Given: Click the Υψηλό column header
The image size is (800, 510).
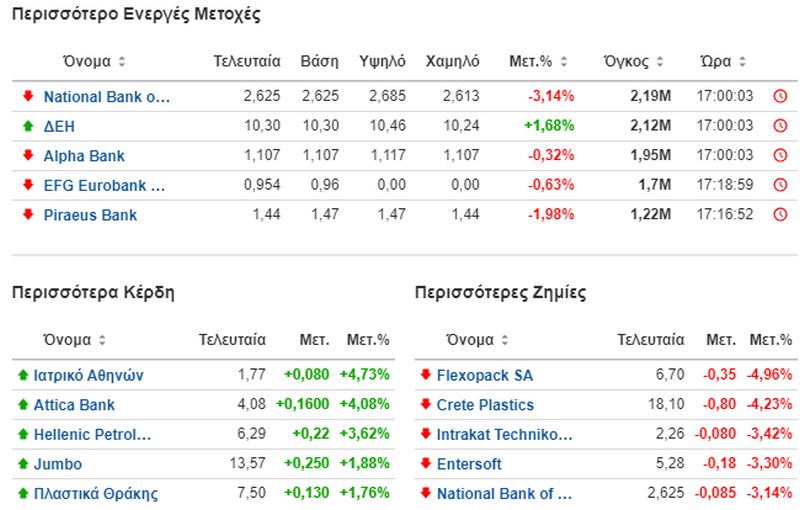Looking at the screenshot, I should click(x=382, y=61).
